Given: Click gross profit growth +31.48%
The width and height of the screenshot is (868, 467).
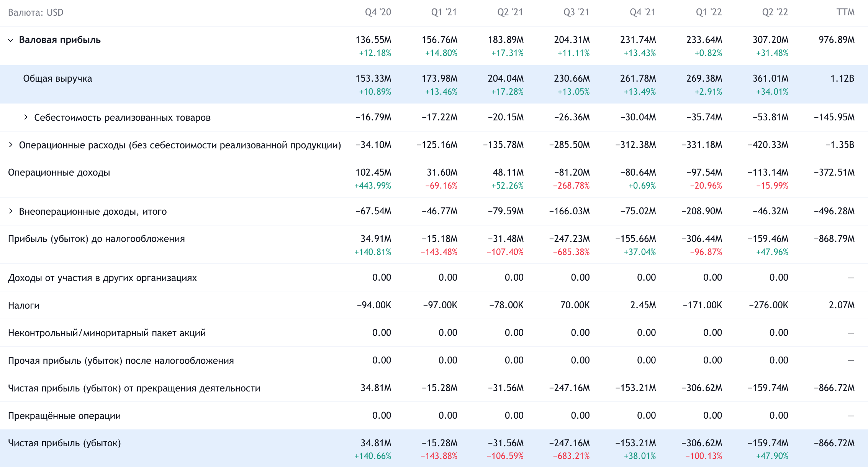Looking at the screenshot, I should tap(772, 53).
